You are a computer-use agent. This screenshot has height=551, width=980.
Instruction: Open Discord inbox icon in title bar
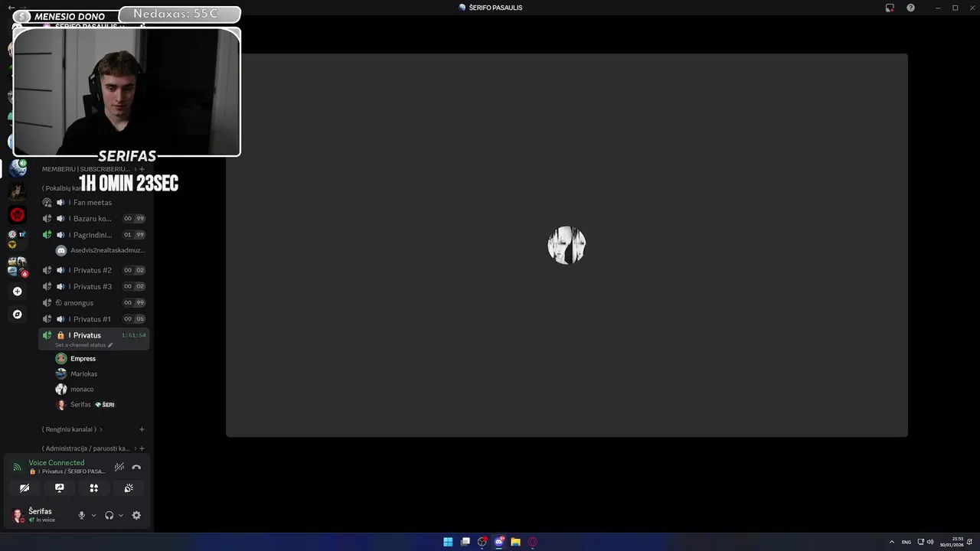point(890,8)
